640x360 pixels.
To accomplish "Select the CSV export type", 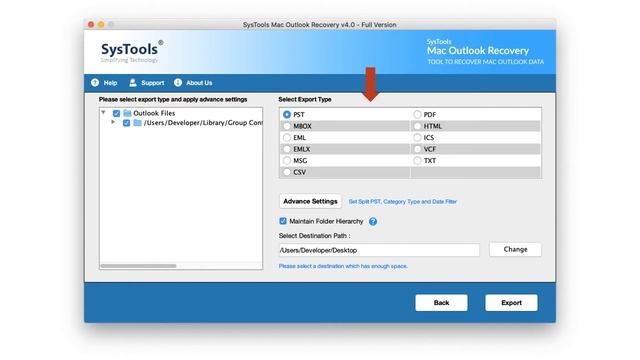I will click(287, 172).
